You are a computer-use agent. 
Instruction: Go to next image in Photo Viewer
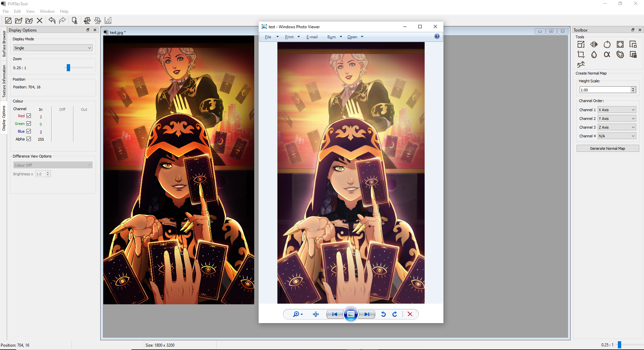[367, 314]
